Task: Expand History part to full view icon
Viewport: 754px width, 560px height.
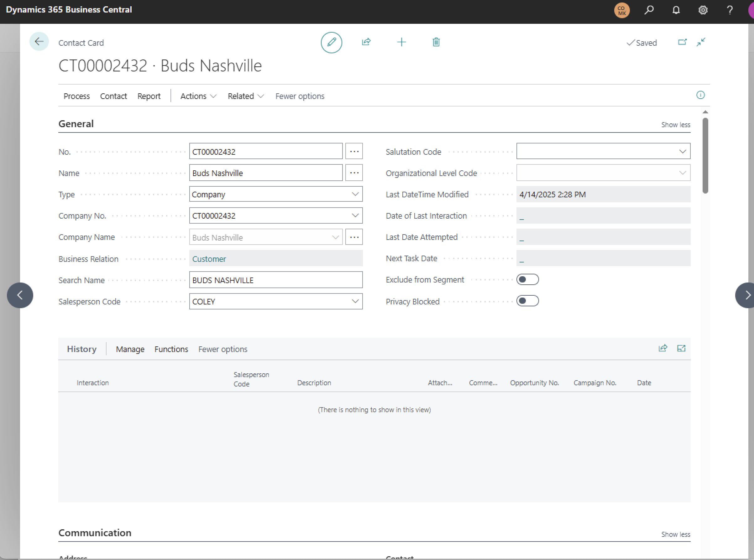Action: tap(681, 348)
